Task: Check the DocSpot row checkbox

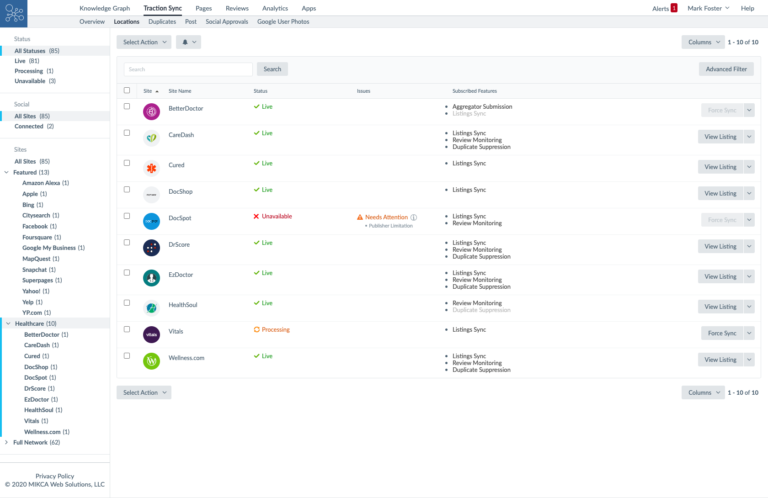Action: click(127, 216)
